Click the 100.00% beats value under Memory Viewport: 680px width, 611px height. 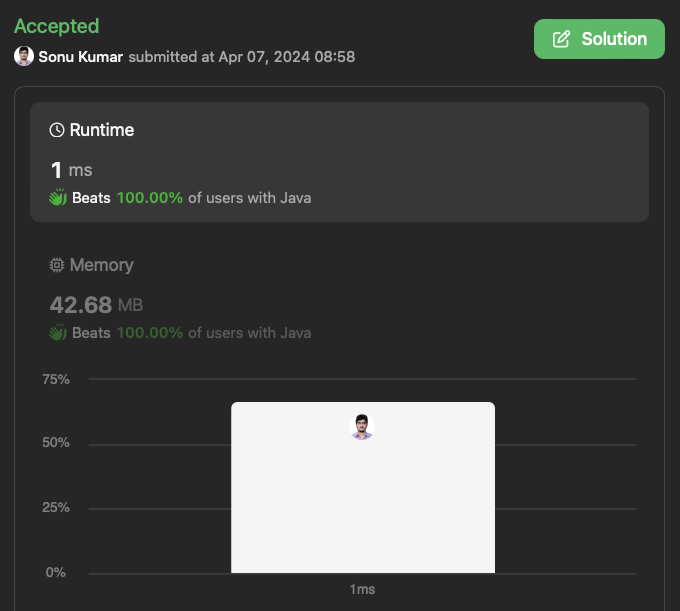150,333
